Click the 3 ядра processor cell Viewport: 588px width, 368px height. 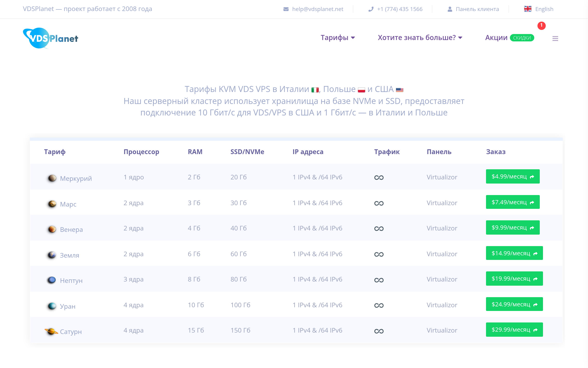[x=133, y=279]
